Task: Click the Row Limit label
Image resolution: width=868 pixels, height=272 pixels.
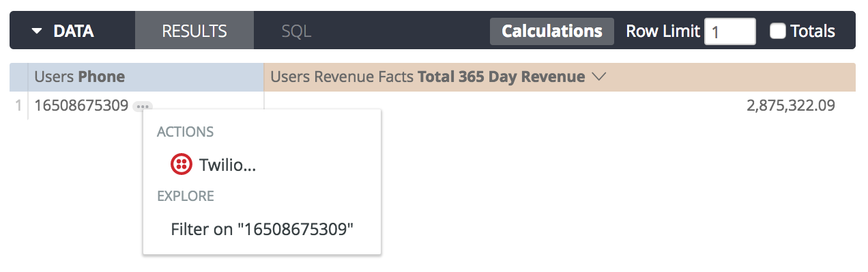Action: tap(663, 31)
